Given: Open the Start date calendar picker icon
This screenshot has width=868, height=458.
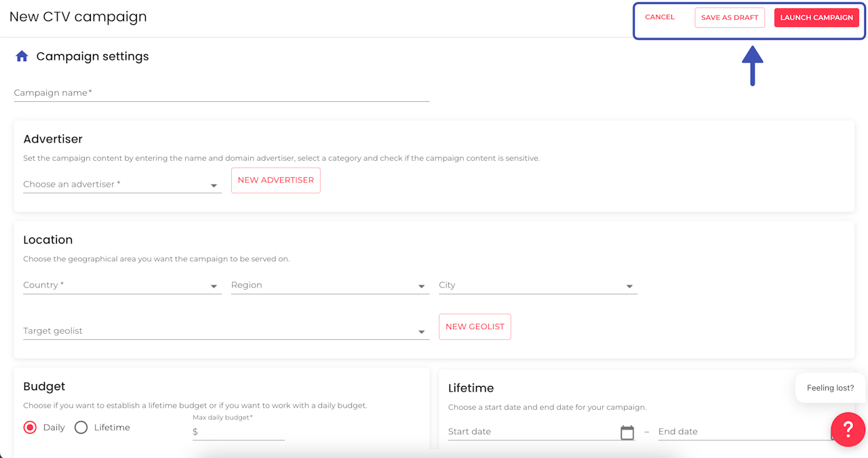Looking at the screenshot, I should [x=627, y=432].
